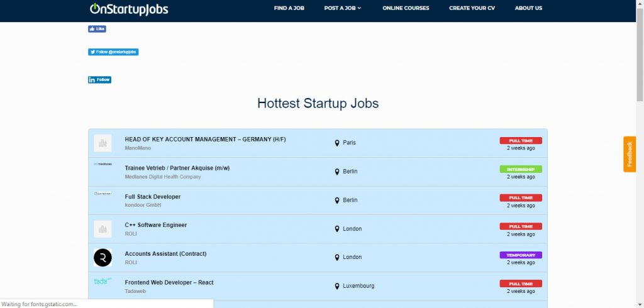Click the Tadaweb company name
Viewport: 644px width, 308px height.
(x=135, y=291)
